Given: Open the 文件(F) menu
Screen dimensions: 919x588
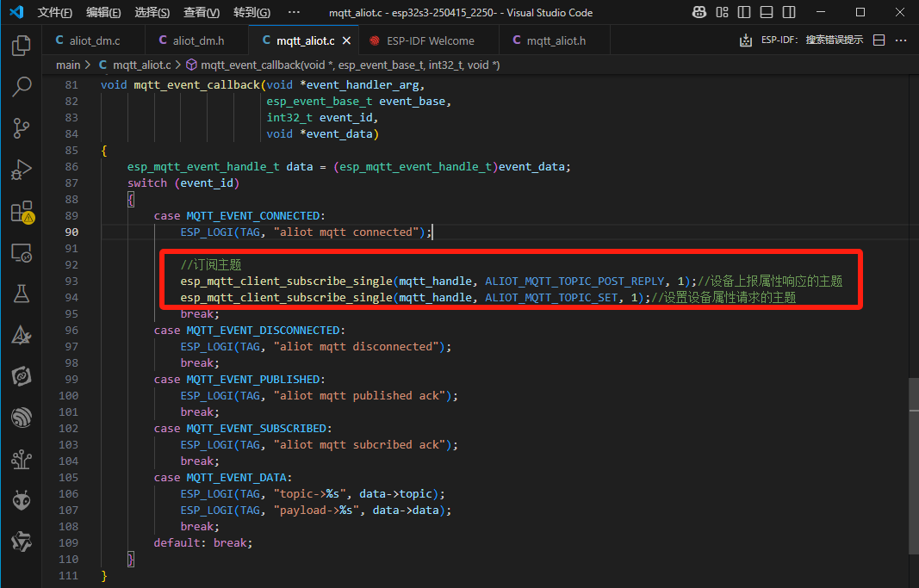Looking at the screenshot, I should 54,12.
